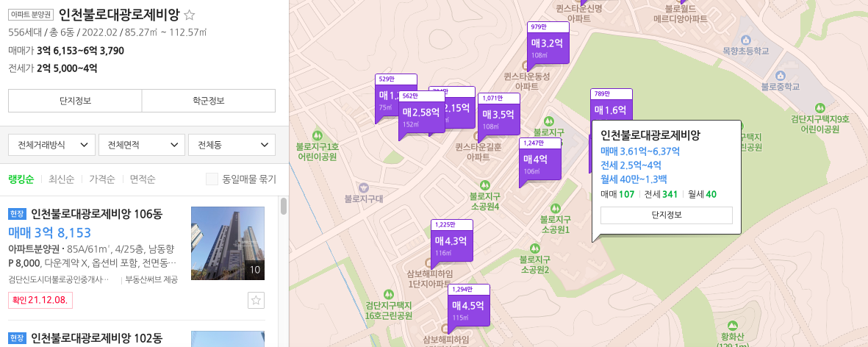The height and width of the screenshot is (347, 868).
Task: Click the 불로지구대 police icon on map
Action: pyautogui.click(x=364, y=187)
